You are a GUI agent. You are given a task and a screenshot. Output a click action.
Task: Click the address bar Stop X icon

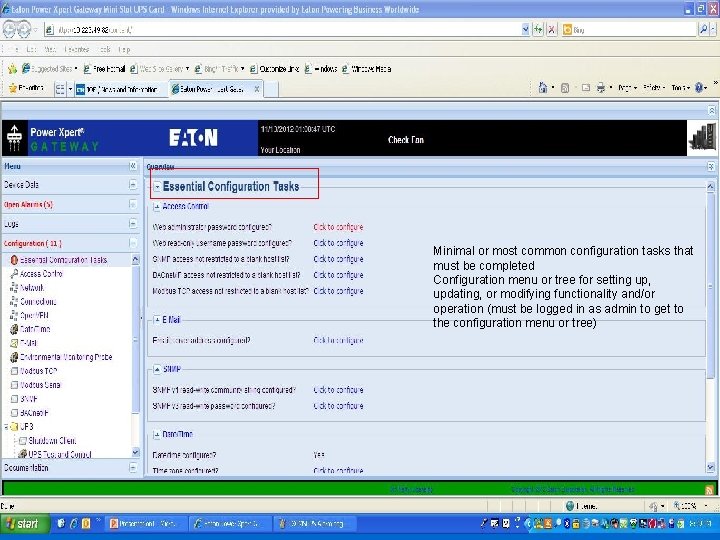point(551,30)
